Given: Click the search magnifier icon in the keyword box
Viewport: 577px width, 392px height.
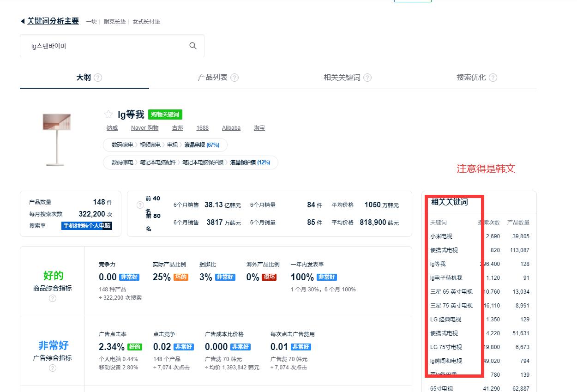Looking at the screenshot, I should 192,45.
